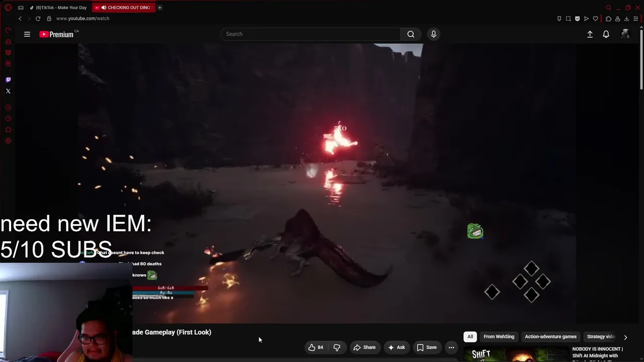The width and height of the screenshot is (644, 362).
Task: Click the www.youtube.com/watch address bar
Action: (83, 19)
